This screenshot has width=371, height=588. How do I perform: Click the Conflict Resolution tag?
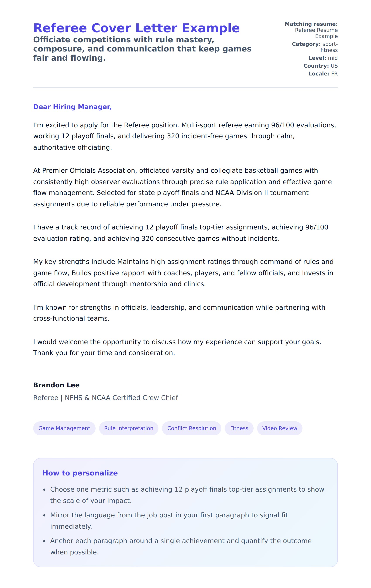[191, 428]
